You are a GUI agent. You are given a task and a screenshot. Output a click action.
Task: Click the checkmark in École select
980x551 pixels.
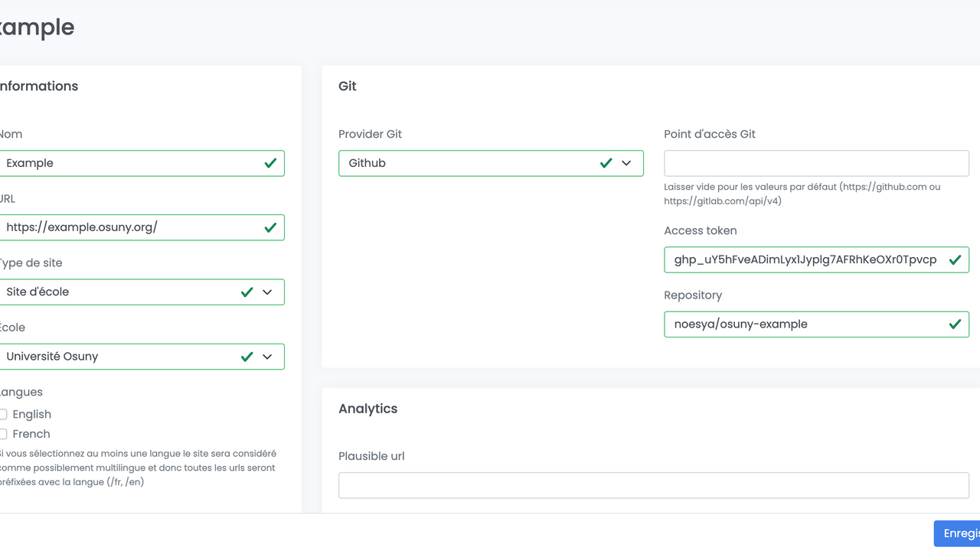coord(247,357)
